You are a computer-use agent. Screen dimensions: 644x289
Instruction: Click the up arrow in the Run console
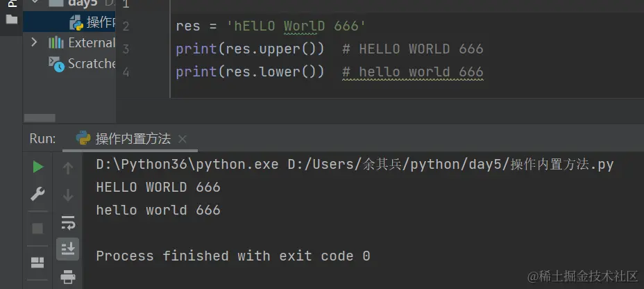coord(68,167)
